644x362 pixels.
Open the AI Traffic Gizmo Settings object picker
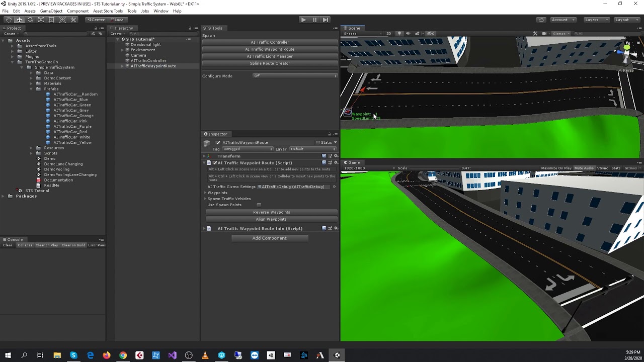click(x=334, y=187)
